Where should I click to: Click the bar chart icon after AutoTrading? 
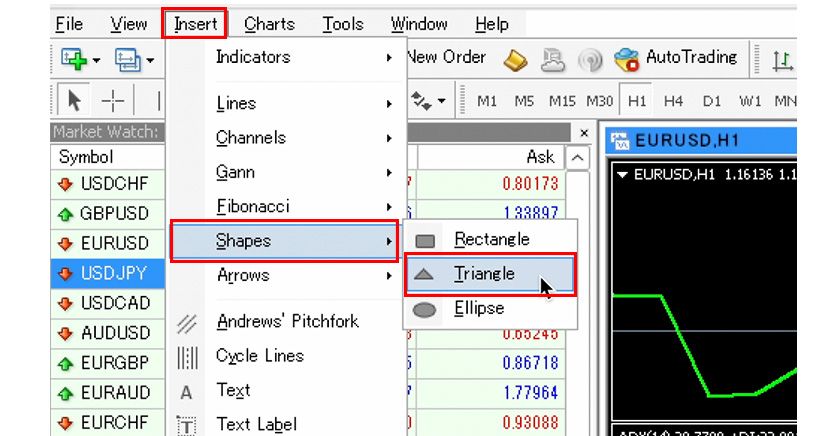tap(782, 61)
